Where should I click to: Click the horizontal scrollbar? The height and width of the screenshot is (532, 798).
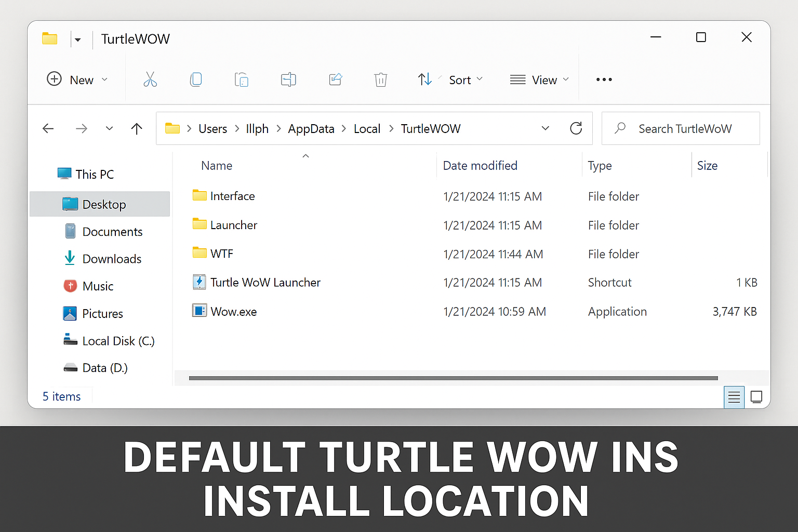click(x=453, y=378)
